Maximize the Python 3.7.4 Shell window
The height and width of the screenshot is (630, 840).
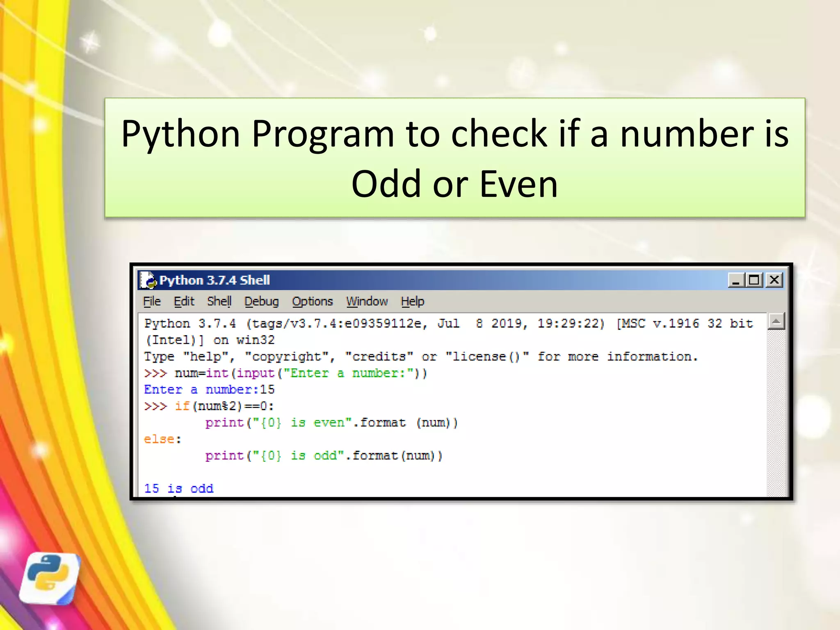point(754,280)
